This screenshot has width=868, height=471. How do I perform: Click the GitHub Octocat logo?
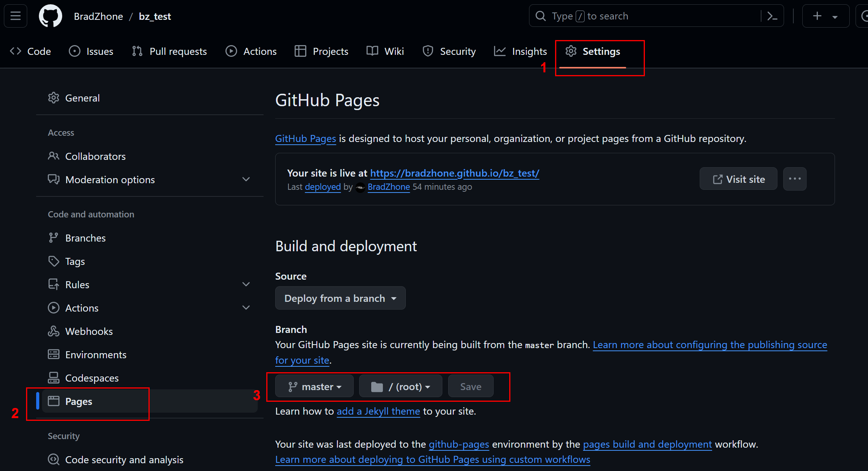pos(51,16)
